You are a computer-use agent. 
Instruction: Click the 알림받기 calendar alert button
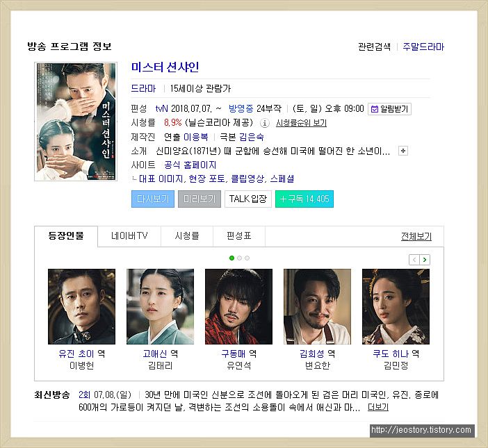tap(389, 109)
